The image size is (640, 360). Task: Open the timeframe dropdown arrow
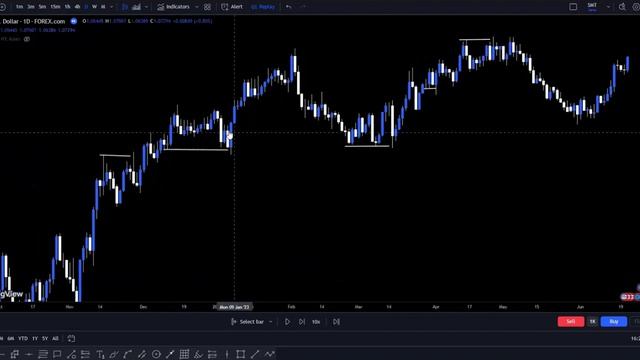[x=111, y=7]
